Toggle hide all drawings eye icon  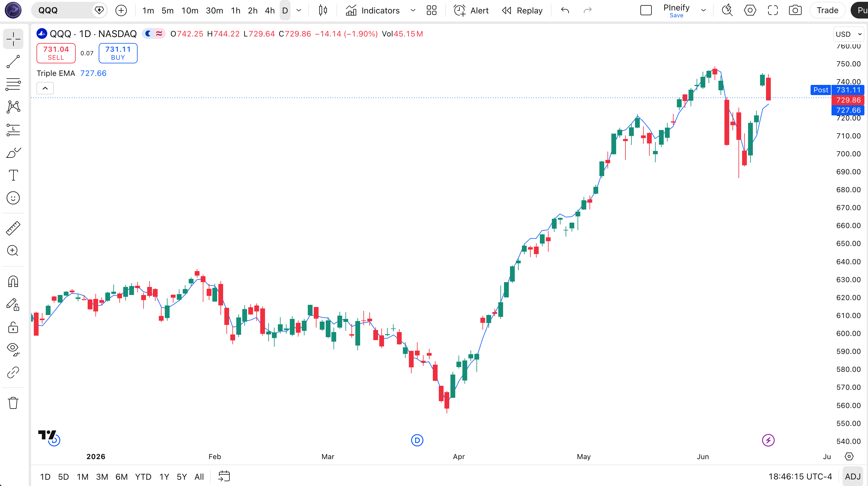click(13, 349)
